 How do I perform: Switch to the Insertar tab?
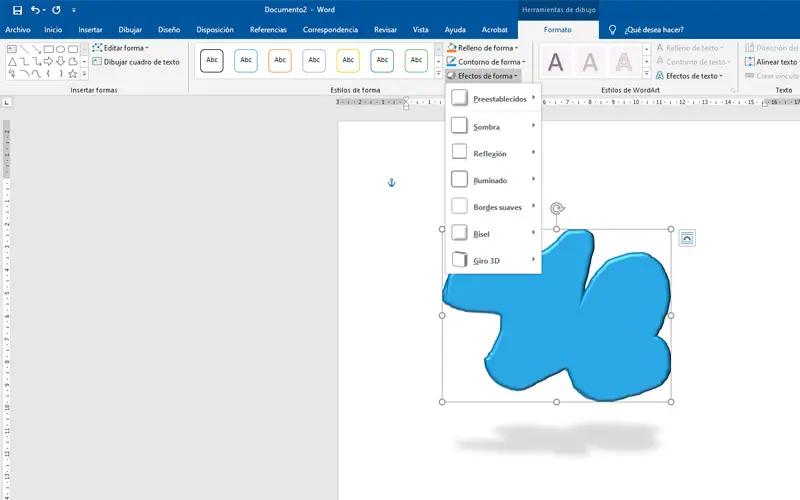[x=90, y=30]
